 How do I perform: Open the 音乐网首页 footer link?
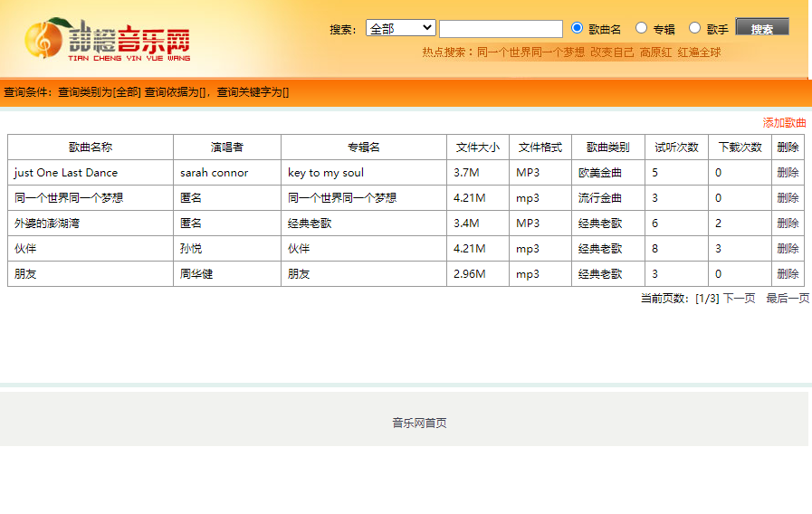[419, 424]
